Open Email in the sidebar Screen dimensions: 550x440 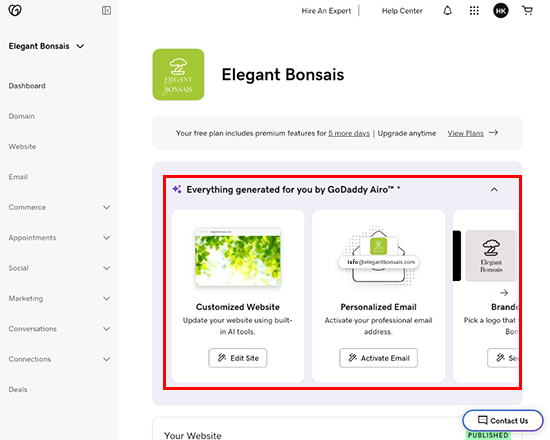18,177
